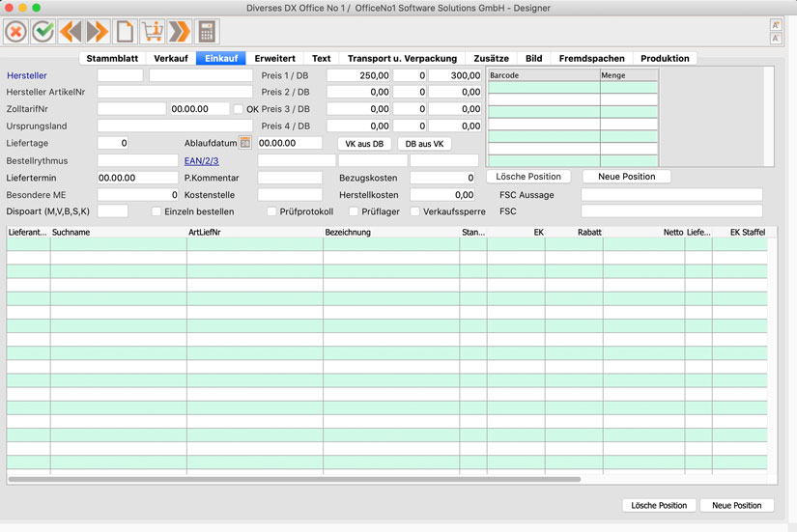This screenshot has width=797, height=532.
Task: Select the Einkauf tab
Action: point(221,59)
